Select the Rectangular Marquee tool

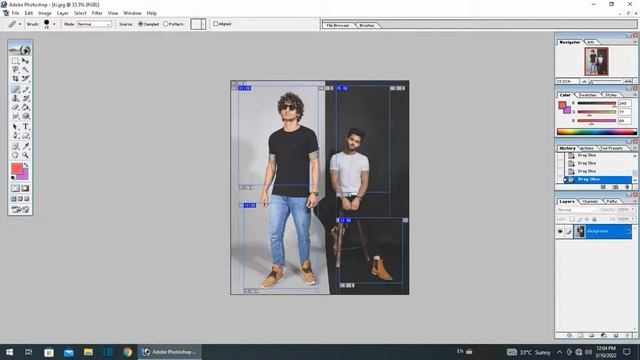pos(15,61)
